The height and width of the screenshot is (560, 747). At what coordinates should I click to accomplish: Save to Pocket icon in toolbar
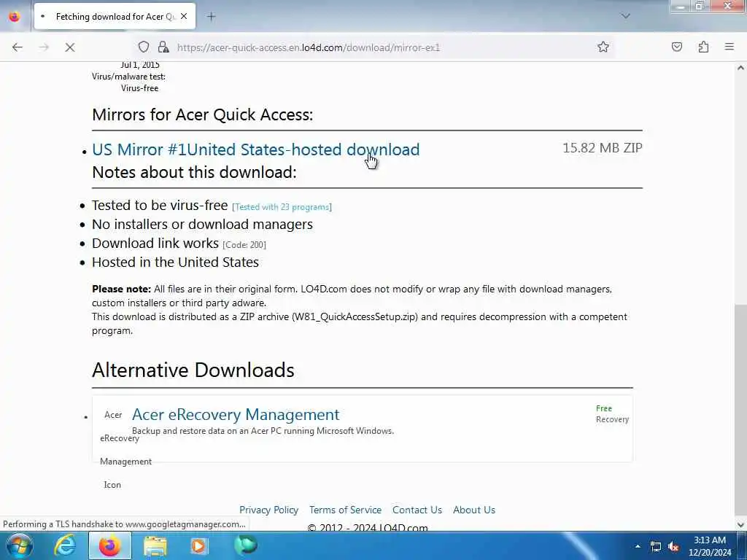coord(676,47)
